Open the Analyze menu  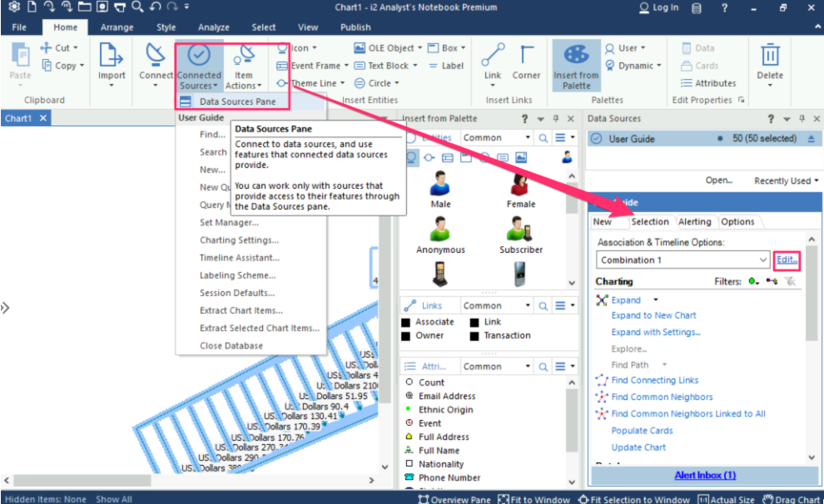pyautogui.click(x=214, y=27)
